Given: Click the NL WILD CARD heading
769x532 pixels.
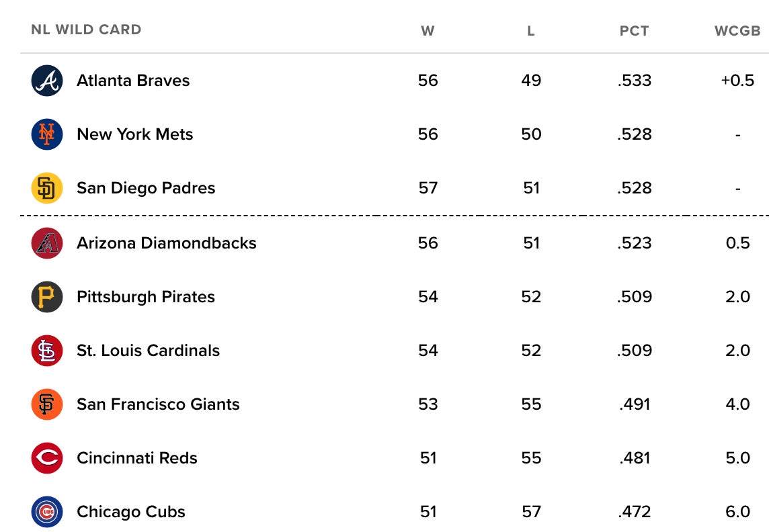Looking at the screenshot, I should pos(86,30).
